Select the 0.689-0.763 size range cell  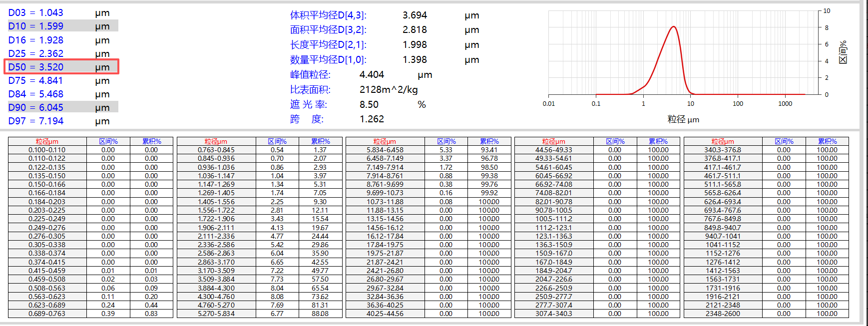(x=47, y=314)
